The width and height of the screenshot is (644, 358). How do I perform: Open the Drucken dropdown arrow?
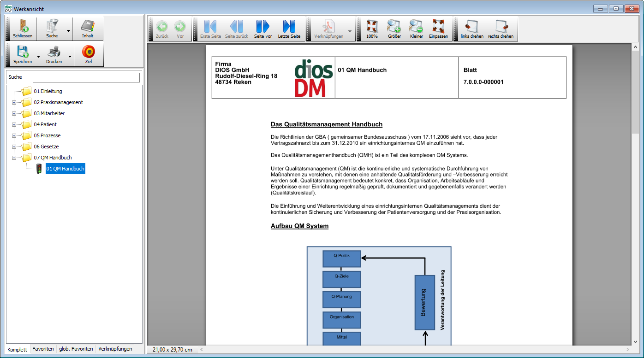pos(70,57)
